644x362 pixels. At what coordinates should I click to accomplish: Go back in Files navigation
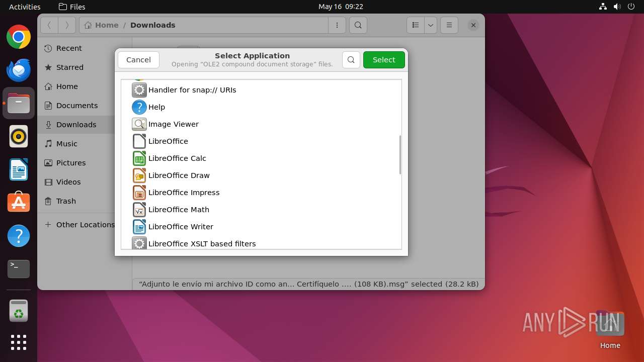[x=49, y=25]
